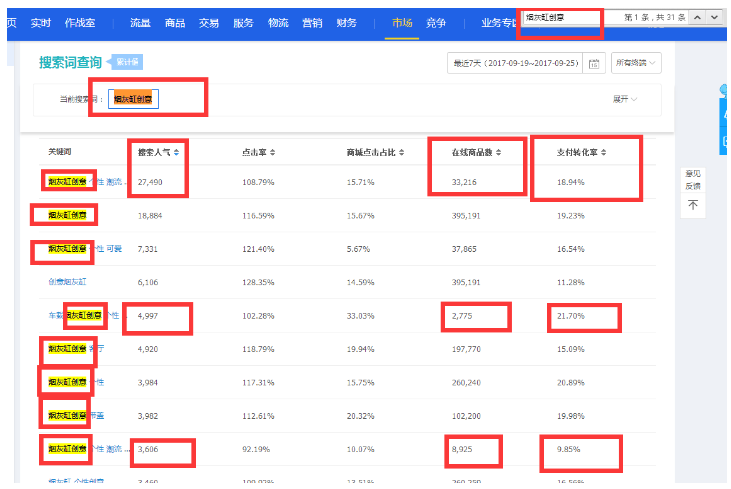The height and width of the screenshot is (489, 731).
Task: Click the find-previous up arrow
Action: point(696,18)
